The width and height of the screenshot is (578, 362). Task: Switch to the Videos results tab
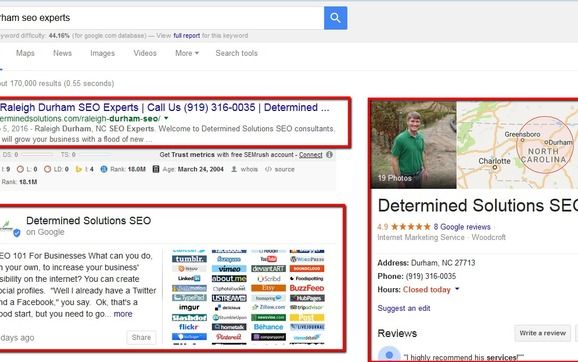point(145,53)
